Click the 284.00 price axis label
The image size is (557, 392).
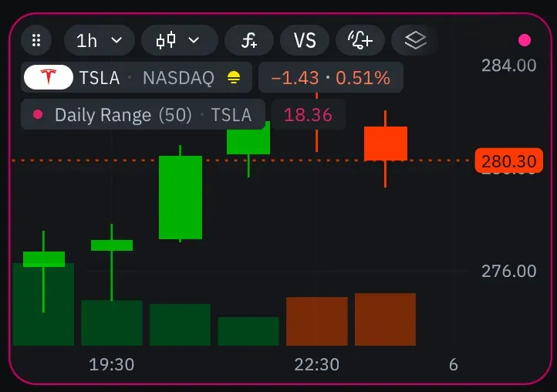click(508, 66)
